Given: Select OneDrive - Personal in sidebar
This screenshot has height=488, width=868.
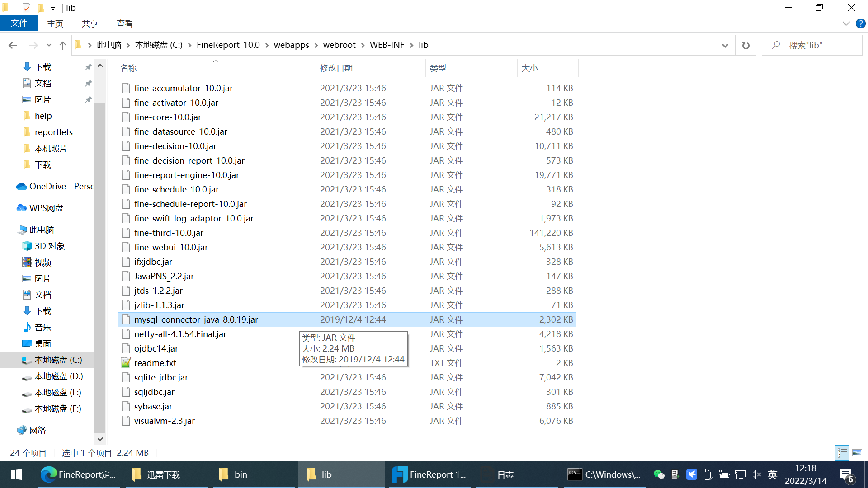Looking at the screenshot, I should [x=55, y=186].
